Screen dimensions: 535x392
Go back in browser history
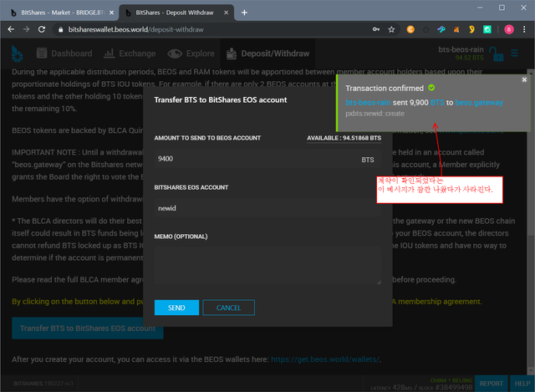[x=11, y=30]
